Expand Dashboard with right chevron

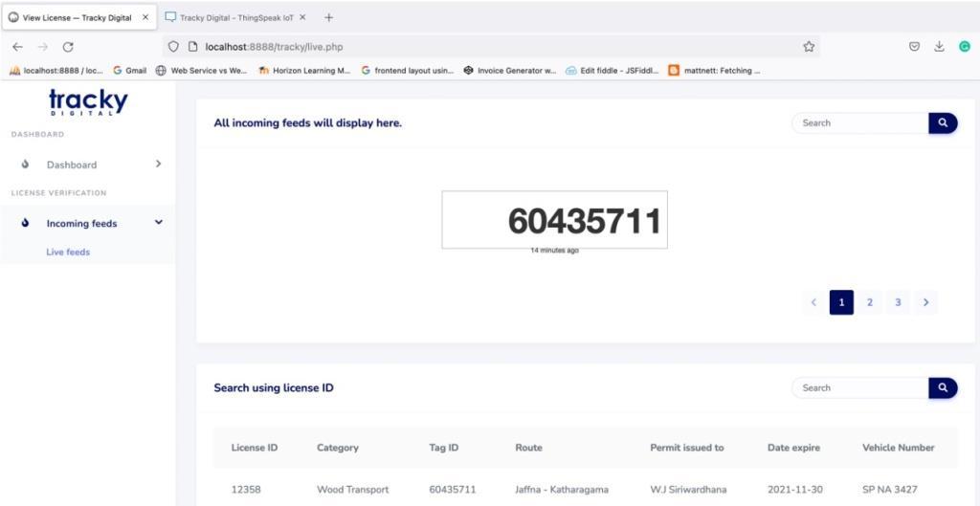point(158,164)
